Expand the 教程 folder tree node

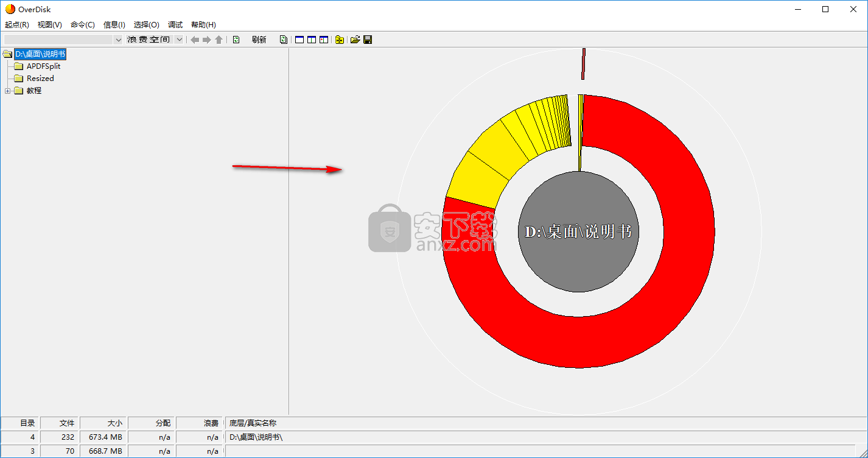[7, 91]
